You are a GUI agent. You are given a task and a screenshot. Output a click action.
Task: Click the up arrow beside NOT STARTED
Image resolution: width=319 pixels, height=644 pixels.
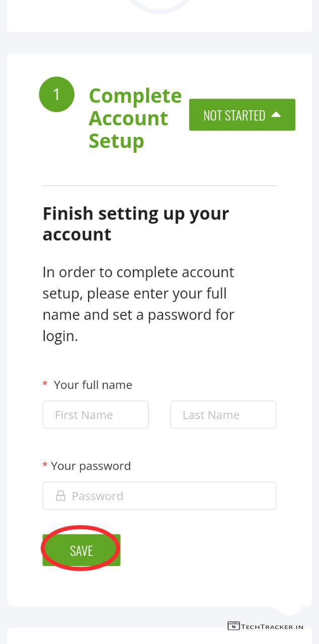click(x=276, y=115)
